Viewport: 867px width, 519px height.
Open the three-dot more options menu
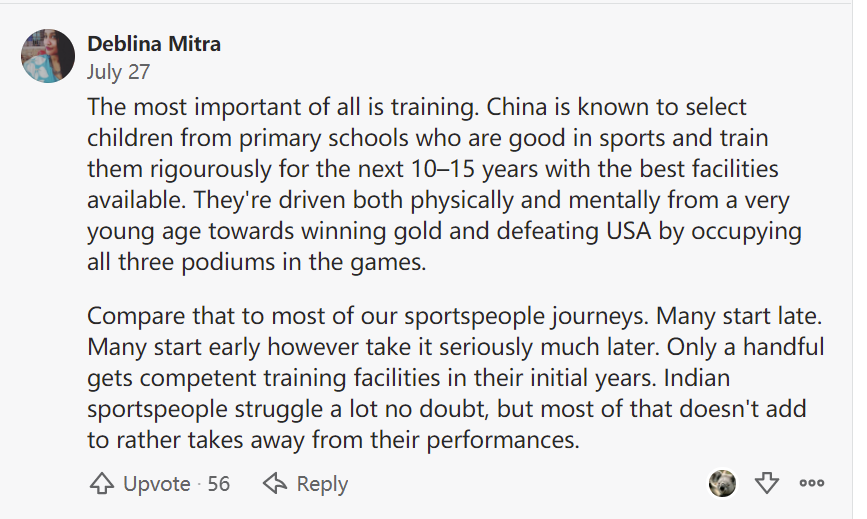point(812,484)
